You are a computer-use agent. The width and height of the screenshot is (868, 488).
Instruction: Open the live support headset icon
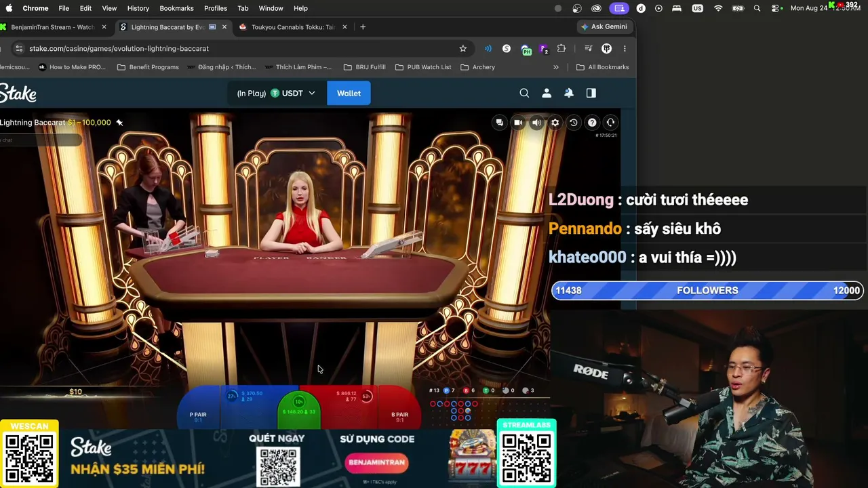[610, 123]
